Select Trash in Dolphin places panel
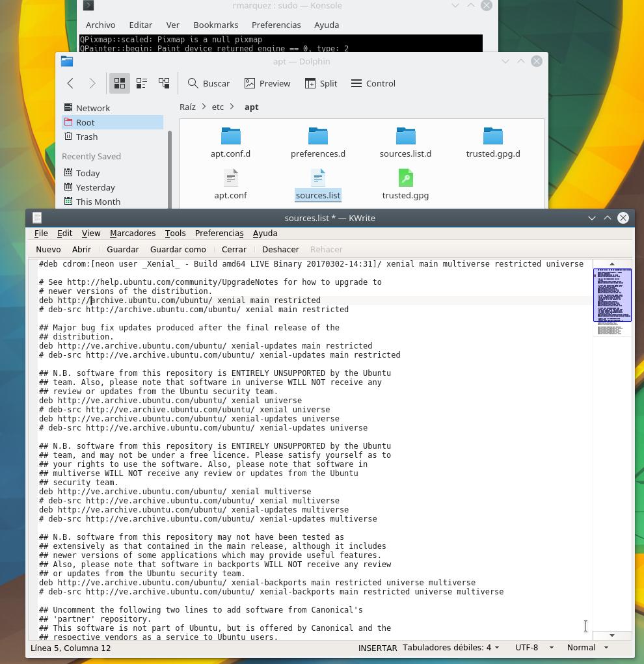The width and height of the screenshot is (644, 664). pyautogui.click(x=87, y=137)
